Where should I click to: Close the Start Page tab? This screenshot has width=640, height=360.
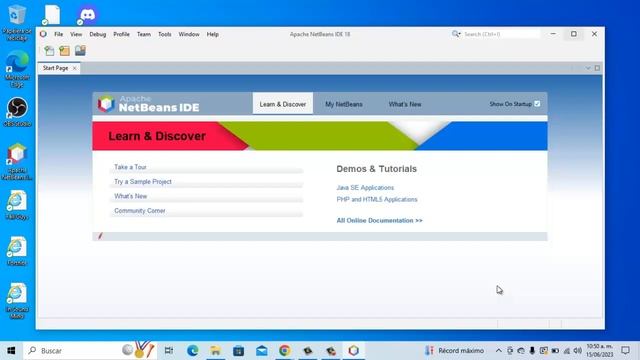(x=74, y=68)
